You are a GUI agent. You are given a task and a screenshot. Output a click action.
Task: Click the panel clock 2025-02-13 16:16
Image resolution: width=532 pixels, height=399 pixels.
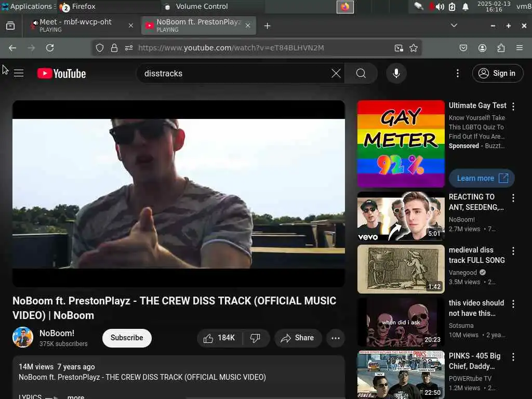pos(494,6)
